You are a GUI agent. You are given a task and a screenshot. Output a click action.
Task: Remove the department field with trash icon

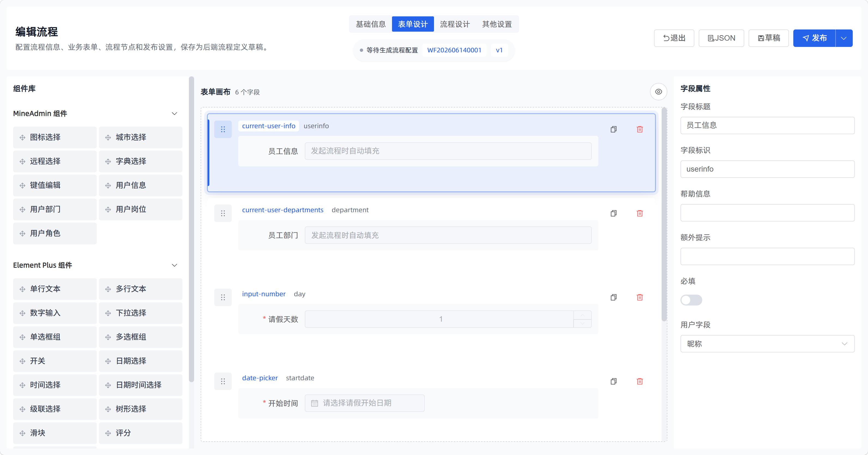(640, 213)
